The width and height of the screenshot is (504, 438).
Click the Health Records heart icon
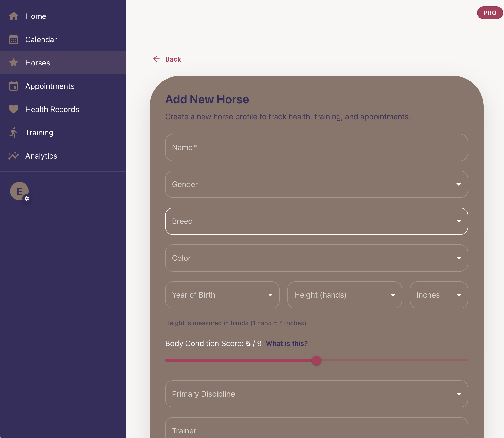tap(13, 109)
